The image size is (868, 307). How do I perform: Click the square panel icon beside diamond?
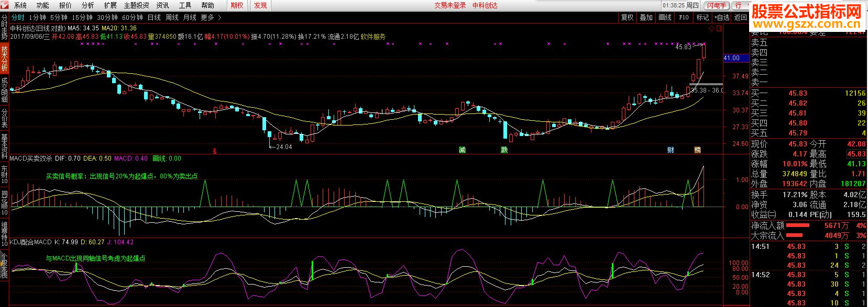click(719, 28)
